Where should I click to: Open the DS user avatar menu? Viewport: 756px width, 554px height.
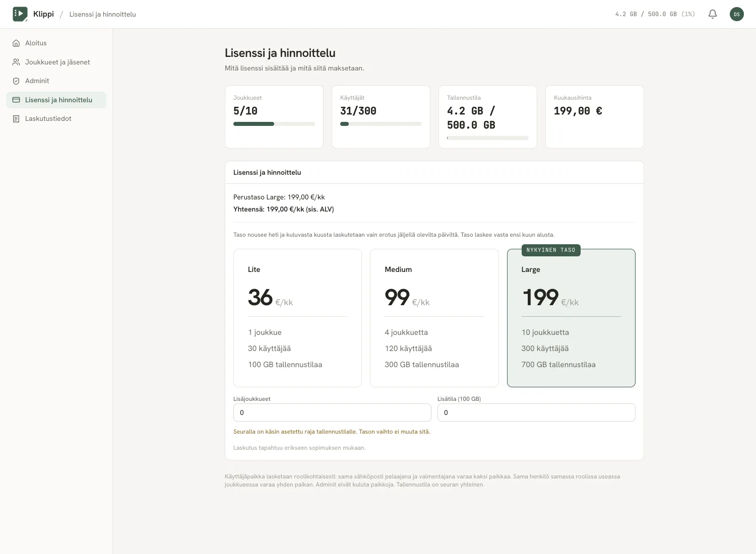[737, 14]
